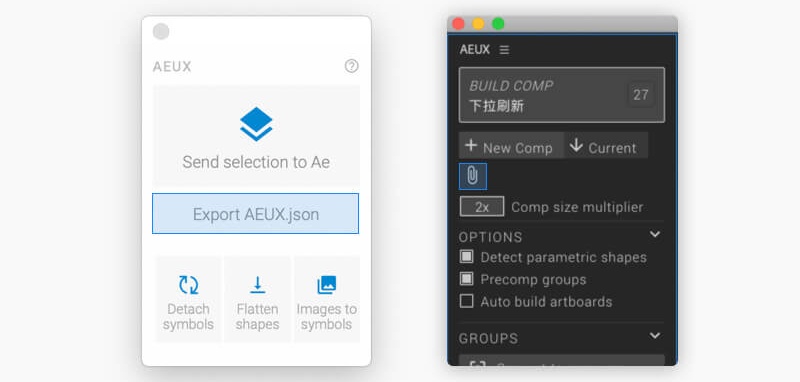Click the yellow minimize window button

[478, 23]
